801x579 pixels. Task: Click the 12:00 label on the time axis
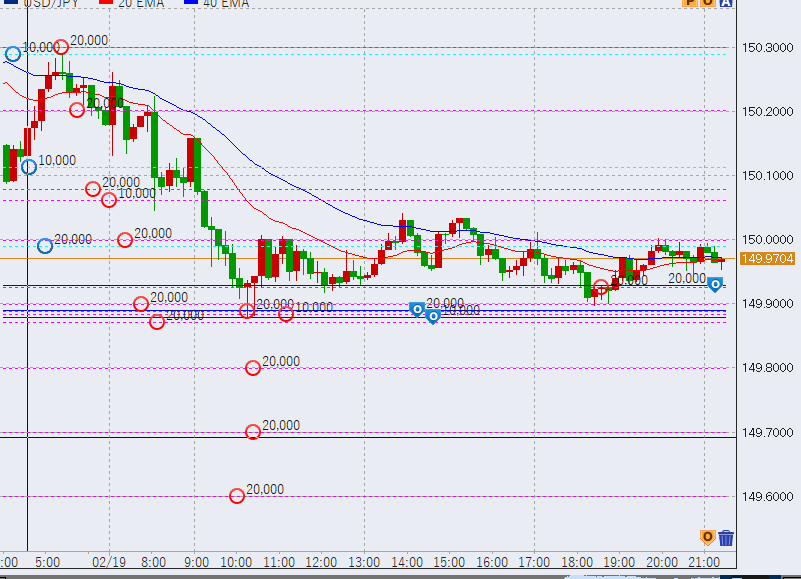(320, 563)
